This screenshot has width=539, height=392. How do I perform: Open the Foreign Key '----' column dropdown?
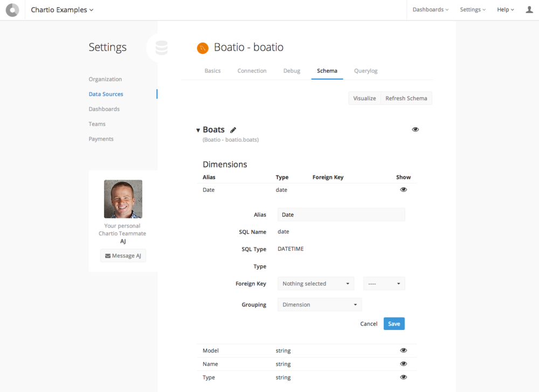[x=384, y=284]
